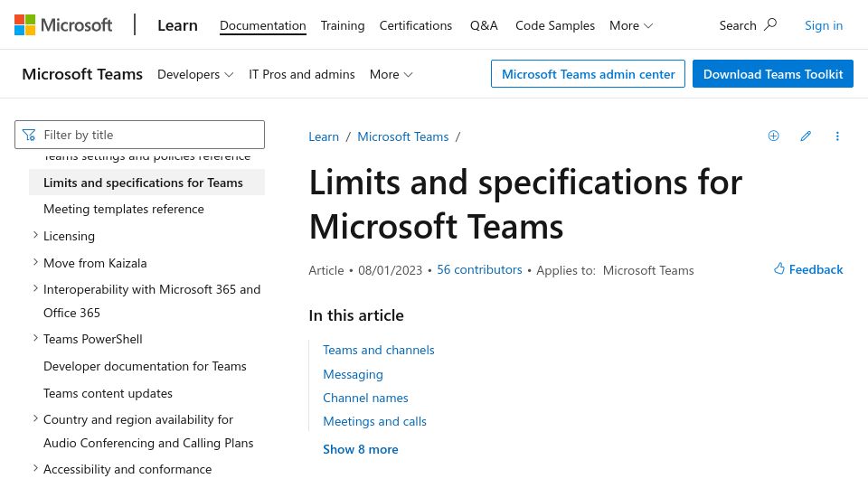This screenshot has height=488, width=868.
Task: Click Show 8 more
Action: click(361, 449)
